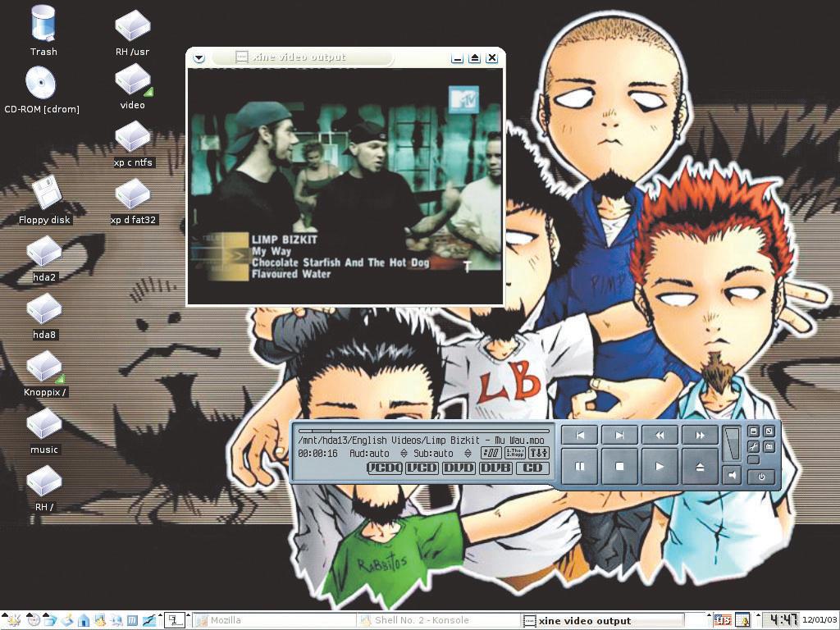Toggle xine video window visibility icon

[753, 431]
